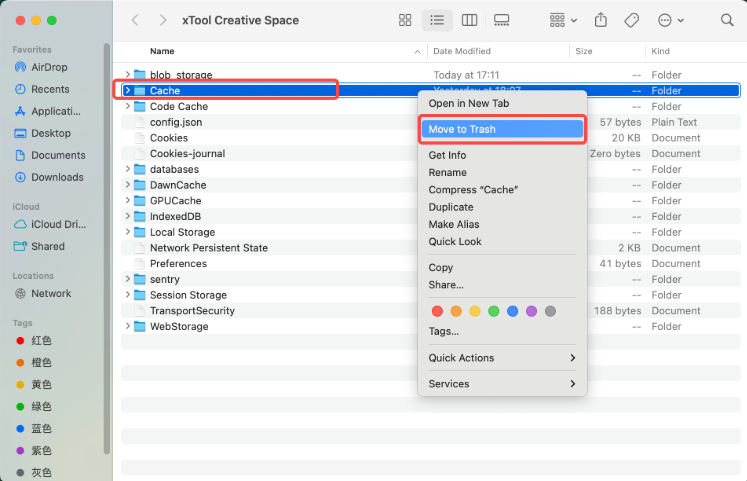Viewport: 747px width, 481px height.
Task: Expand the IndexedDB folder
Action: [128, 216]
